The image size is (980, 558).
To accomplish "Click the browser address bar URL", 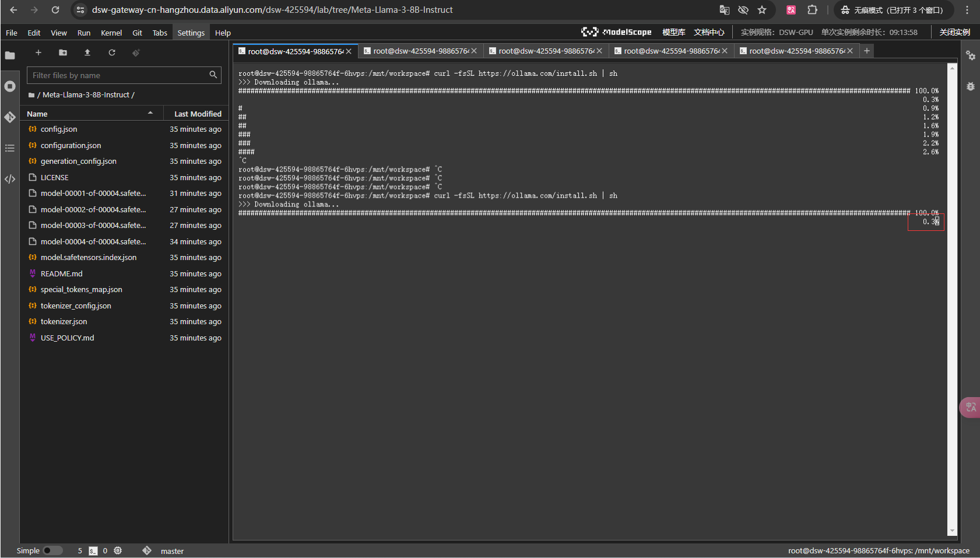I will (272, 10).
